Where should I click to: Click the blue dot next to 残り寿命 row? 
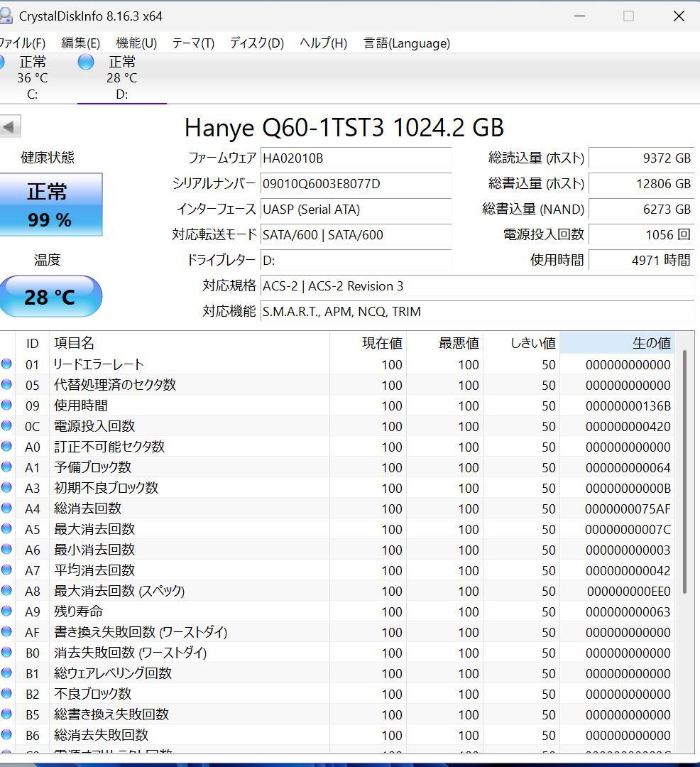click(7, 611)
